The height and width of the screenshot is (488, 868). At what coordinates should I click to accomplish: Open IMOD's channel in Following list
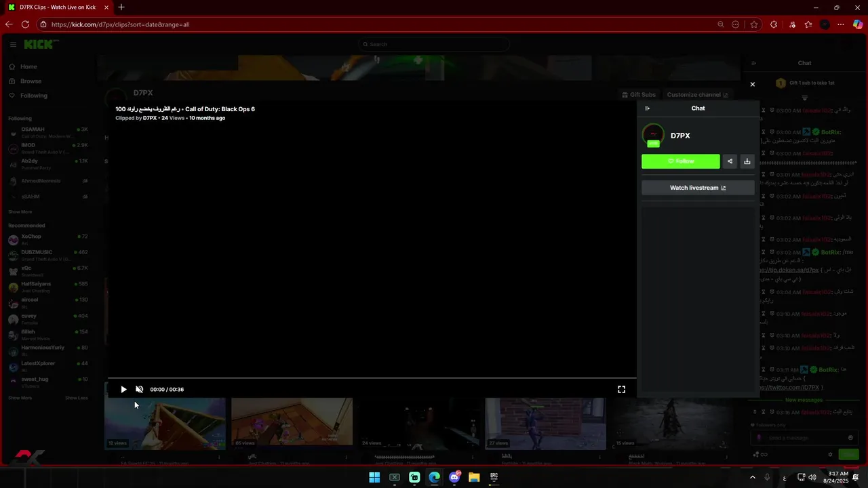pyautogui.click(x=48, y=148)
